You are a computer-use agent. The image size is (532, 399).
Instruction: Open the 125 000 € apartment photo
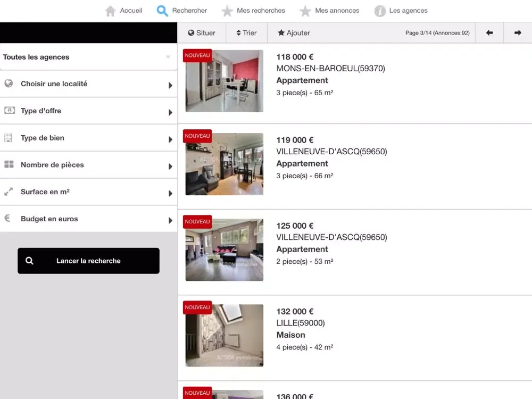tap(225, 250)
